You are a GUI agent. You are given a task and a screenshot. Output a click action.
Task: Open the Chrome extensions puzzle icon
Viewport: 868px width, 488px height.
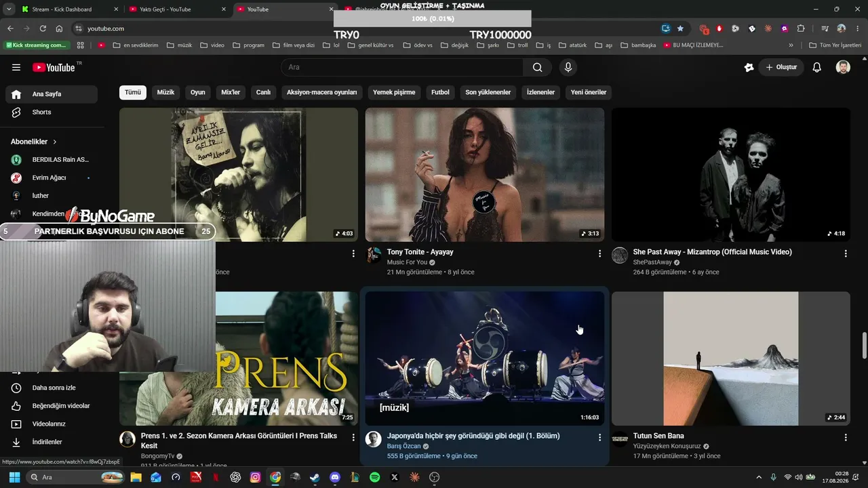click(801, 28)
